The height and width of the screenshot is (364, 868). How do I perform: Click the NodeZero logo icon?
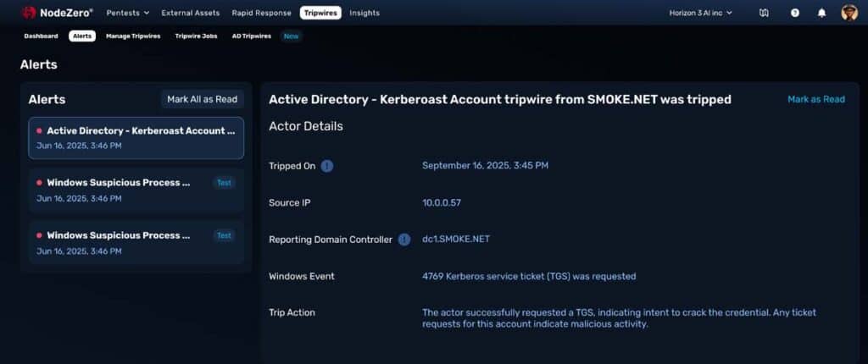pyautogui.click(x=29, y=13)
